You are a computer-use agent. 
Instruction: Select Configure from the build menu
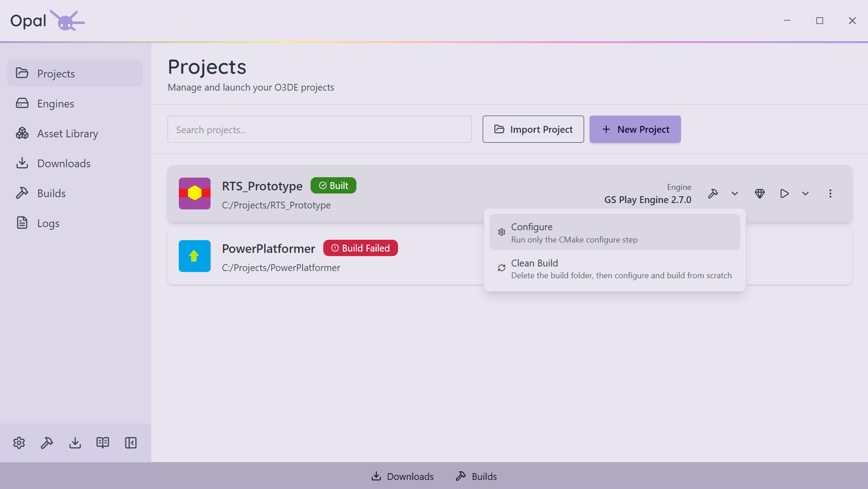click(x=614, y=232)
